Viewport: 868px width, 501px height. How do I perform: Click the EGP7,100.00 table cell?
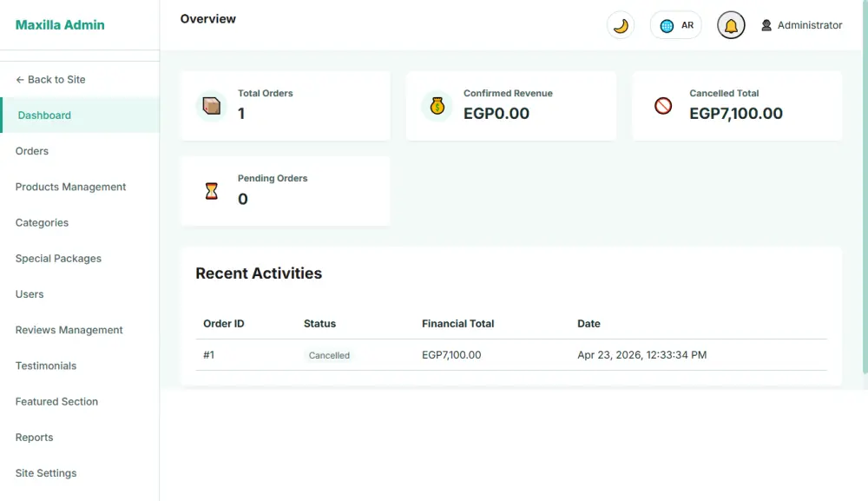451,355
